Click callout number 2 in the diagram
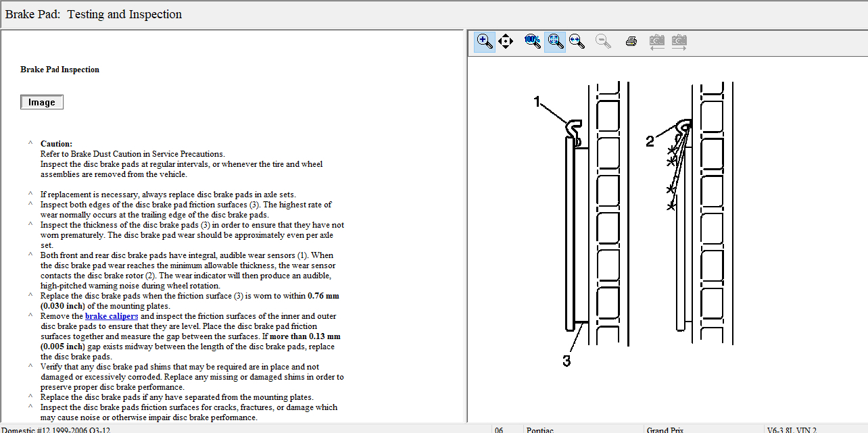The width and height of the screenshot is (868, 433). pos(650,141)
